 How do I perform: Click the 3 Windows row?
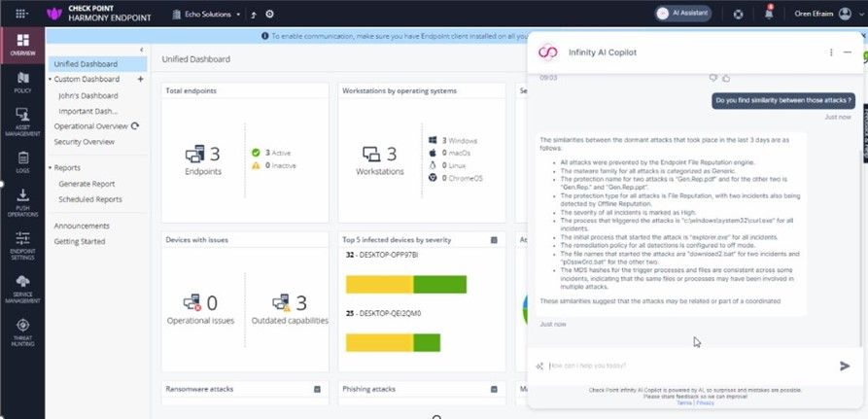click(x=452, y=141)
